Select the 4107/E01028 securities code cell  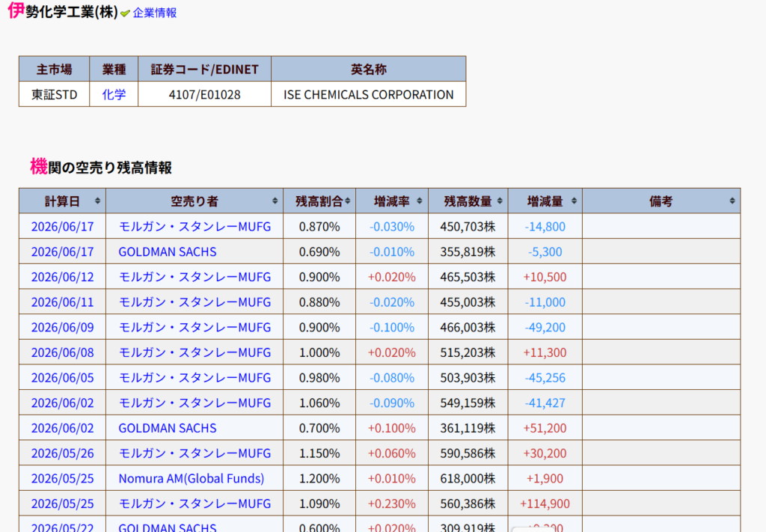click(x=205, y=94)
